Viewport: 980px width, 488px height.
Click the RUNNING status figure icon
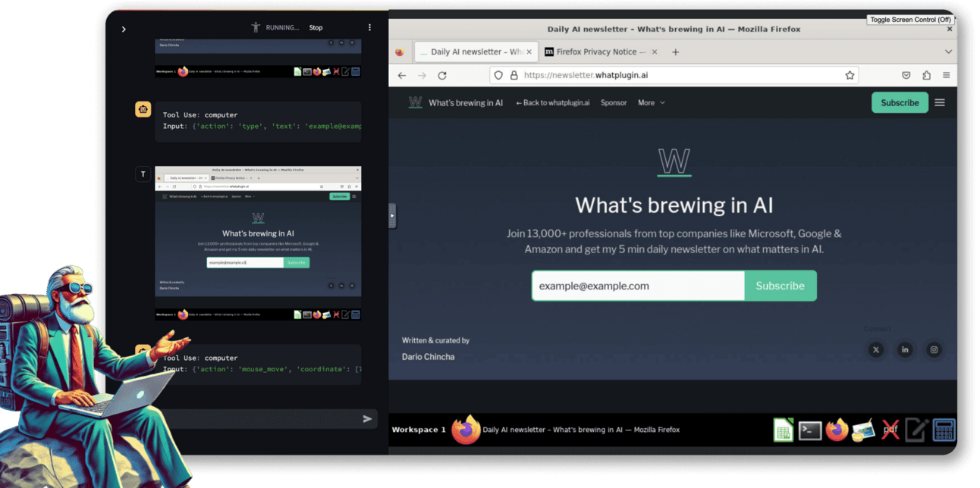256,27
